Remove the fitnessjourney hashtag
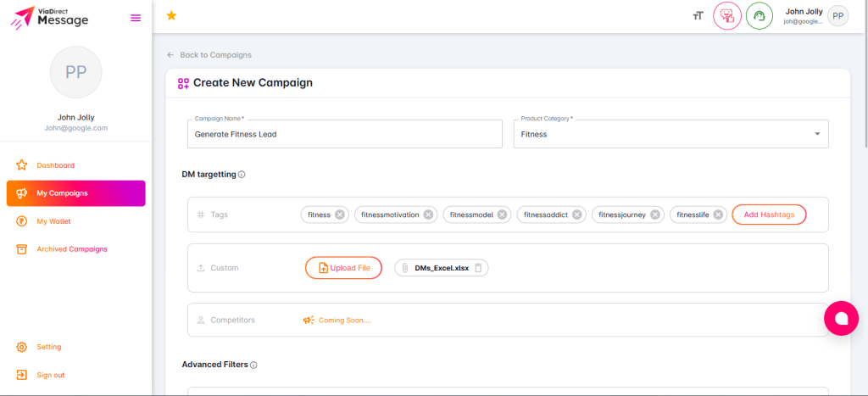Screen dimensions: 868x396 tap(655, 215)
